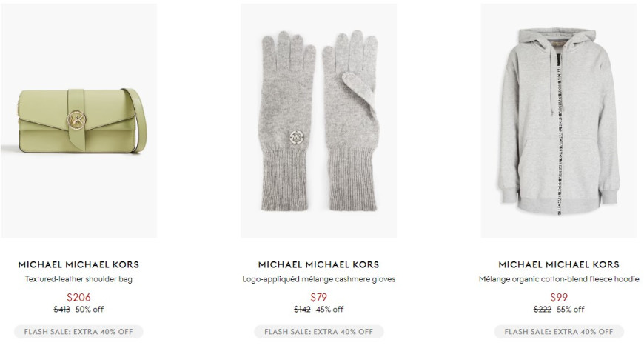Viewport: 644px width, 357px height.
Task: Click the 50% off label for the bag
Action: point(90,310)
